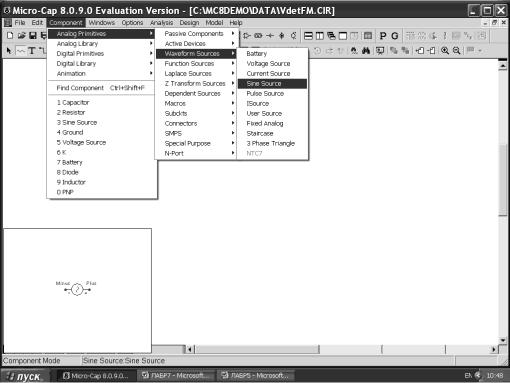This screenshot has width=510, height=383.
Task: Select Voltage Source in Waveform Sources submenu
Action: (x=272, y=64)
